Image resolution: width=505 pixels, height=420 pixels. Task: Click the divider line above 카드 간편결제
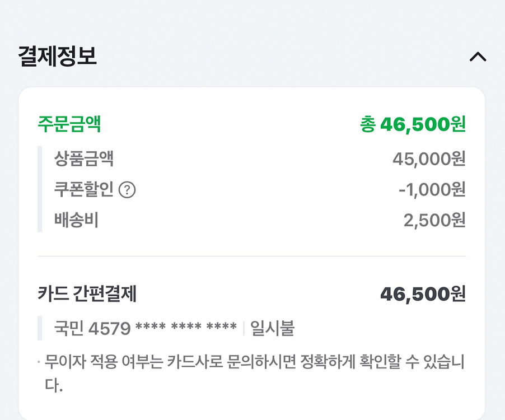[252, 256]
